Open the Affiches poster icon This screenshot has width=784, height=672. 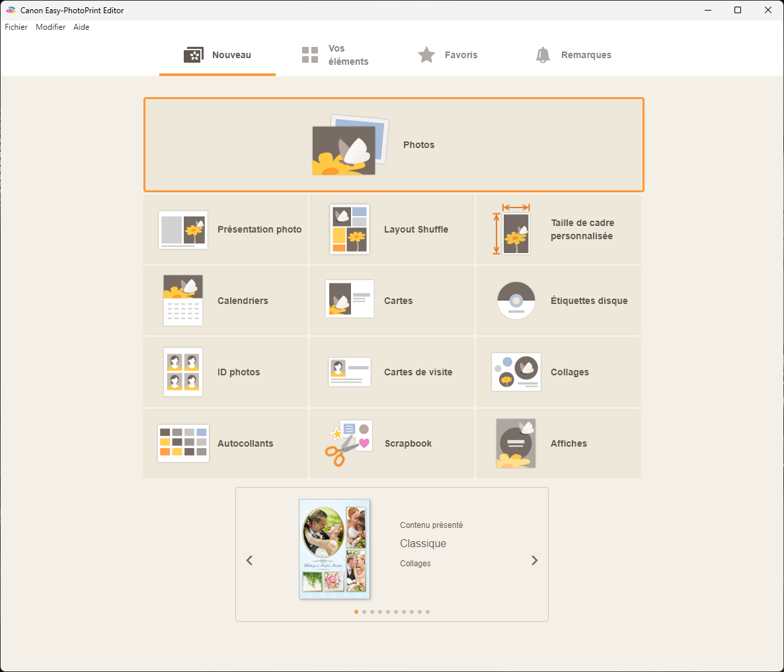click(x=516, y=443)
